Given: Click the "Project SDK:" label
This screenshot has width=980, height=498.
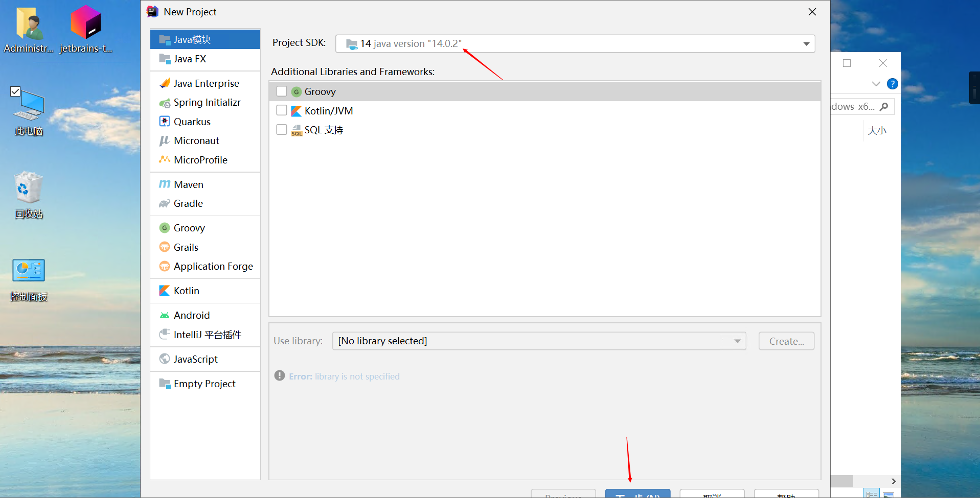Looking at the screenshot, I should point(299,43).
